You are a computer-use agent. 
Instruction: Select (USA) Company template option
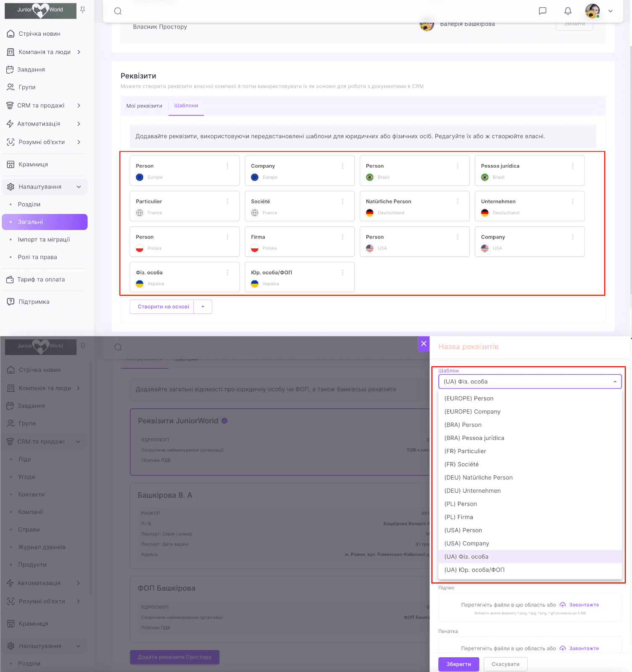pyautogui.click(x=466, y=543)
